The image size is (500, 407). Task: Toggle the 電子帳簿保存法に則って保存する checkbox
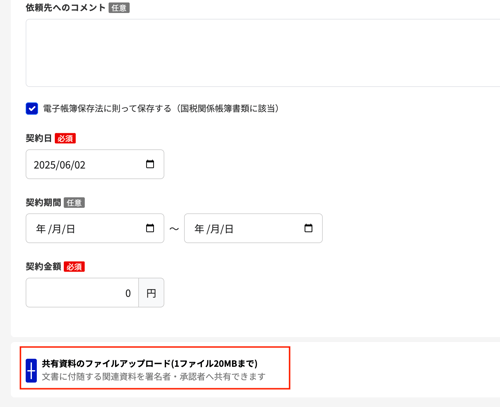tap(32, 108)
